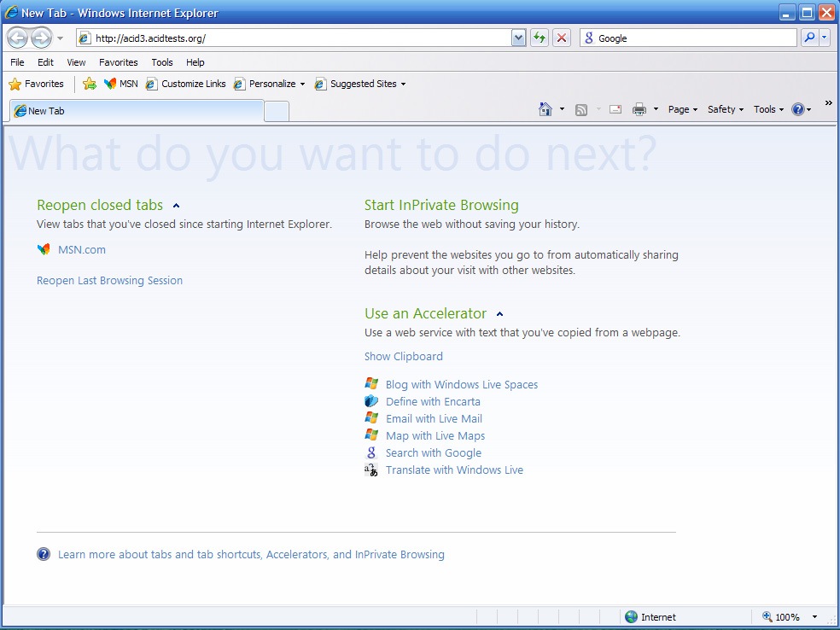Screen dimensions: 840x630
Task: Select the New Tab tab
Action: (x=137, y=111)
